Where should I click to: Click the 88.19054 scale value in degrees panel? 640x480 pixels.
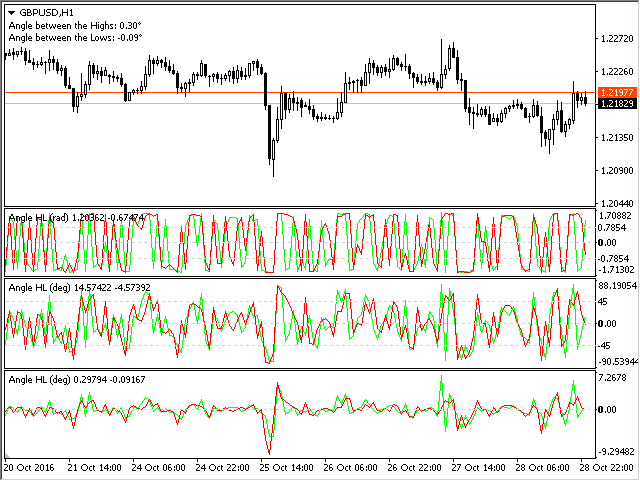tap(619, 286)
